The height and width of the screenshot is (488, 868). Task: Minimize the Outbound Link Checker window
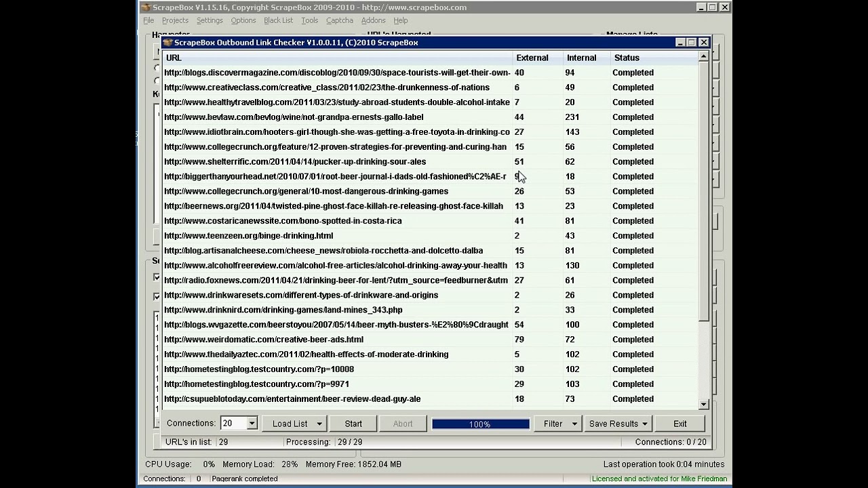click(x=680, y=43)
